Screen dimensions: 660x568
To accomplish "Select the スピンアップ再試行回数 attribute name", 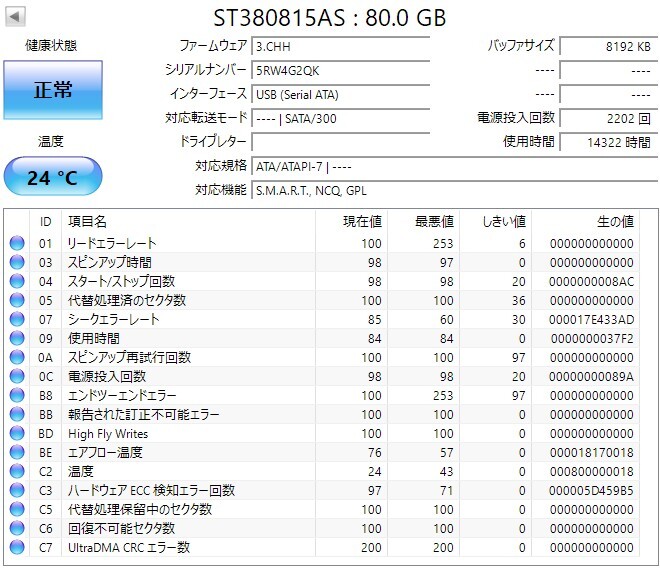I will coord(129,357).
